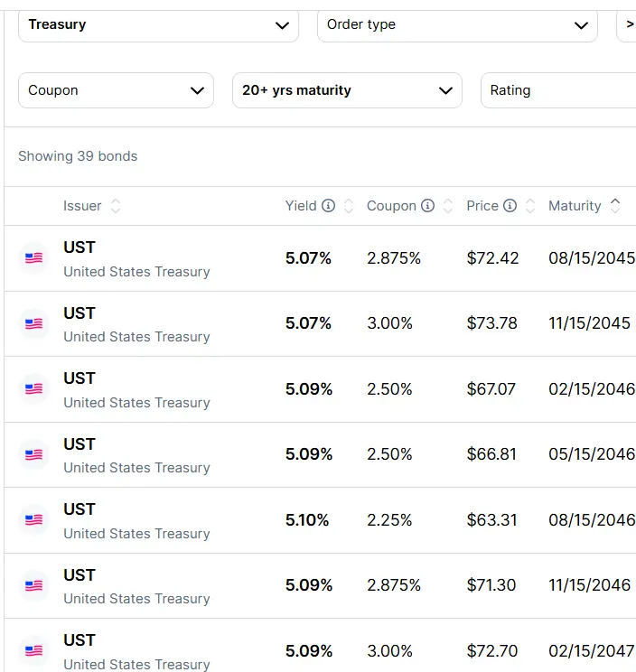Open UST bond maturing 05/15/2046
Screen dimensions: 636x672
pyautogui.click(x=320, y=454)
